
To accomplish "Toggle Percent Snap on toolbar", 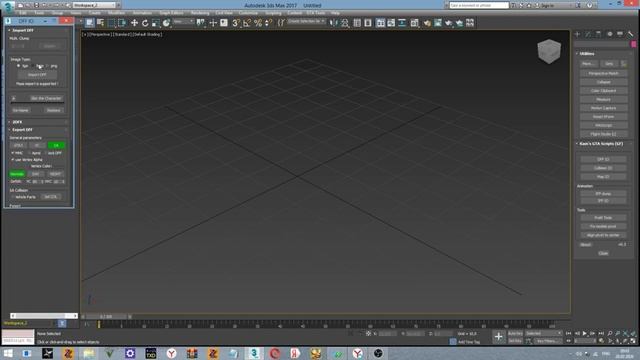I will (258, 23).
